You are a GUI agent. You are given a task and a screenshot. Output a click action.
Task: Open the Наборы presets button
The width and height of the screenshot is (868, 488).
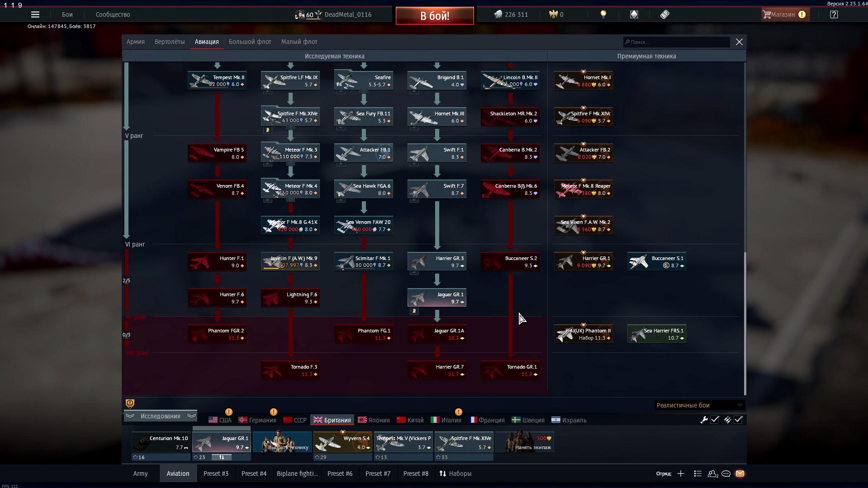tap(455, 474)
